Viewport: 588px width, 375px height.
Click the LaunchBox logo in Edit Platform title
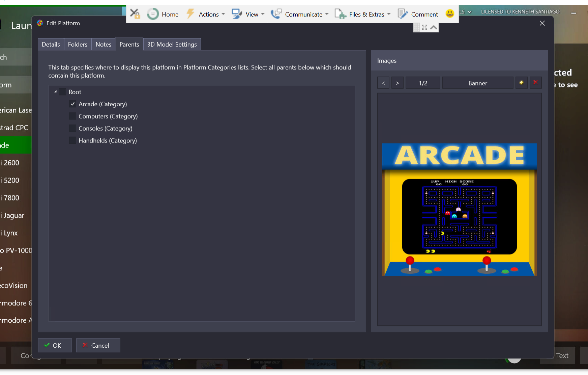(40, 23)
